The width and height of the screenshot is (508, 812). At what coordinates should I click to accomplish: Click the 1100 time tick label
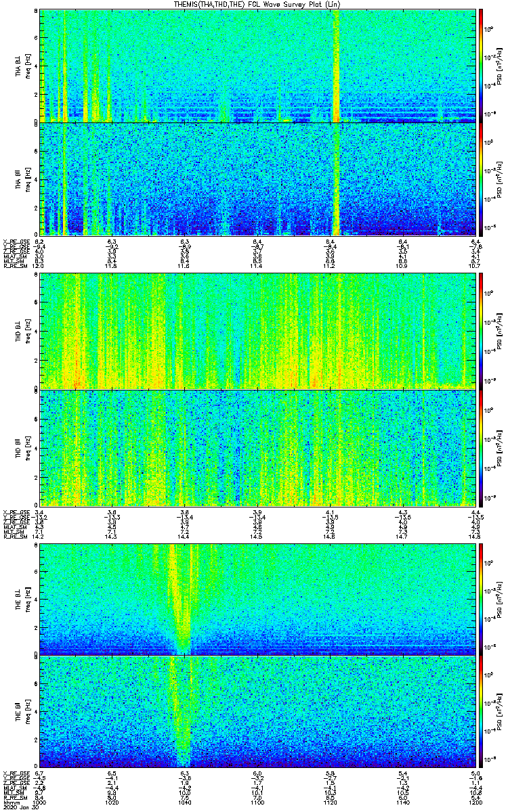tap(257, 802)
